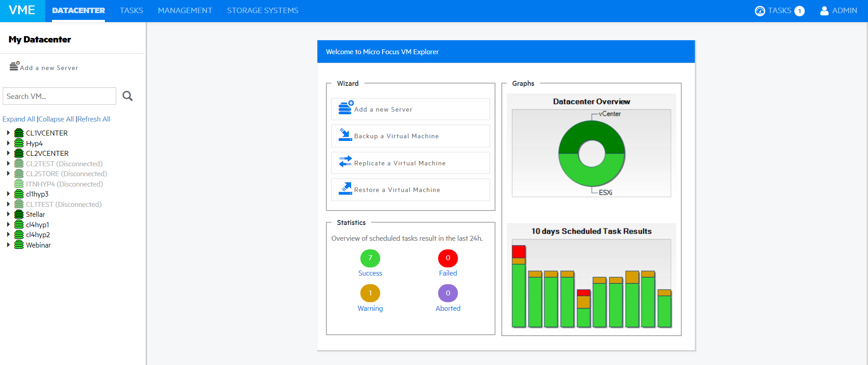Open the MANAGEMENT tab
The width and height of the screenshot is (868, 365).
coord(185,10)
